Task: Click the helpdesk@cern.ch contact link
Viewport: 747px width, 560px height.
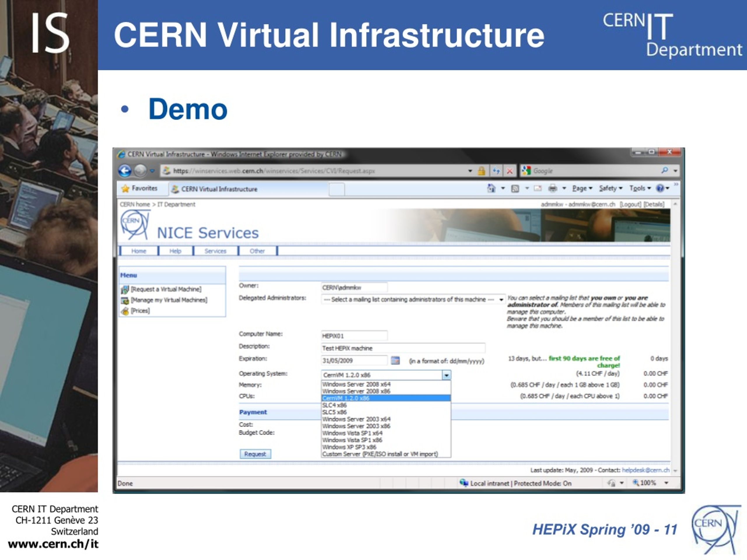Action: [x=646, y=470]
